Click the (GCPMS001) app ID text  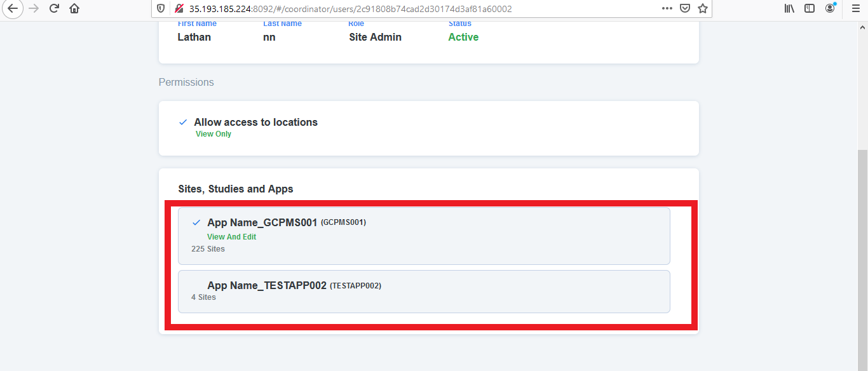[x=343, y=222]
